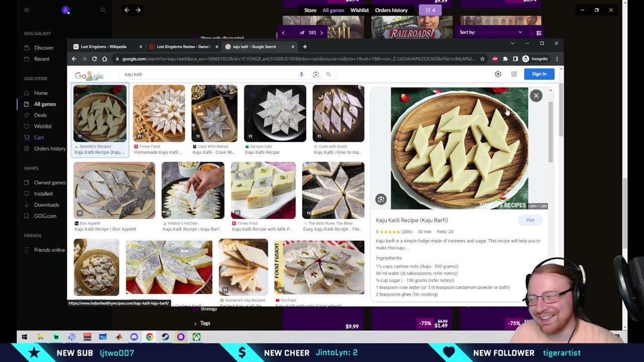Open the GOG Galaxy user profile avatar
644x362 pixels.
[x=65, y=10]
